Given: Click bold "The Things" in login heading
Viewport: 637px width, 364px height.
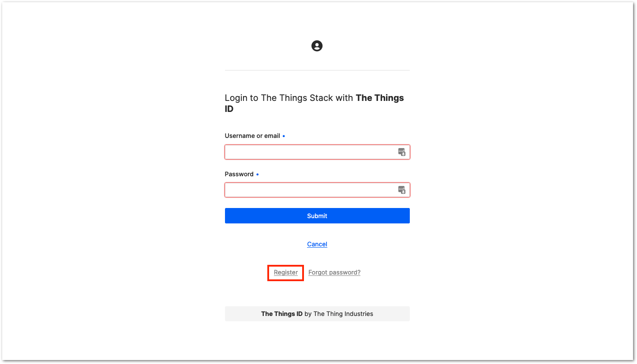Looking at the screenshot, I should click(380, 98).
